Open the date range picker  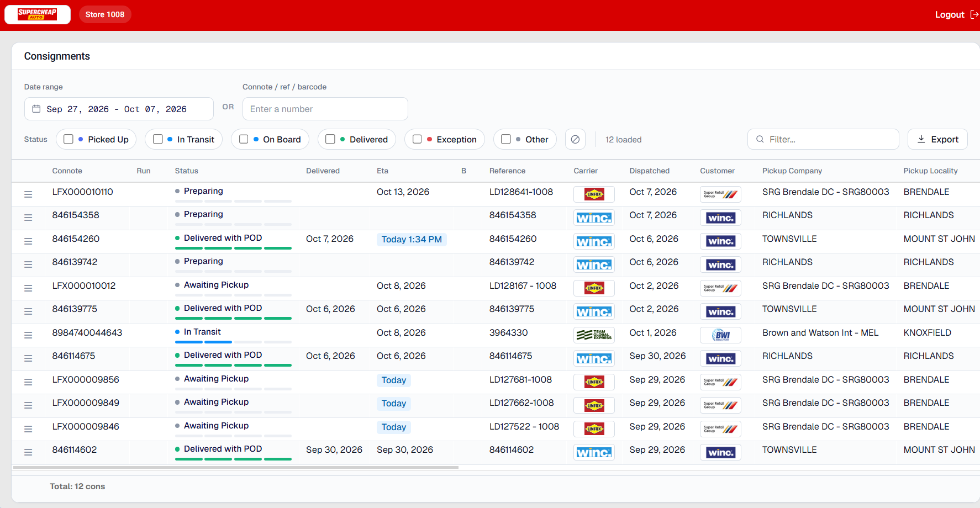point(119,109)
